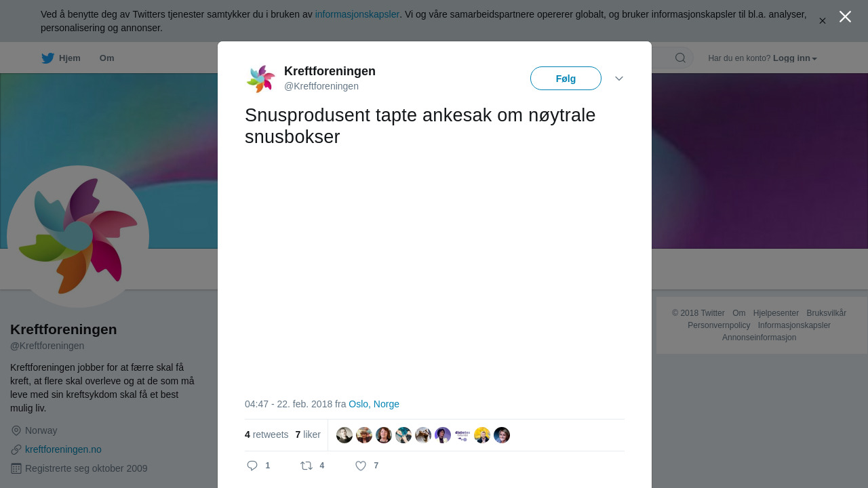Open Kreftforeningen avatar in tweet header

coord(261,79)
